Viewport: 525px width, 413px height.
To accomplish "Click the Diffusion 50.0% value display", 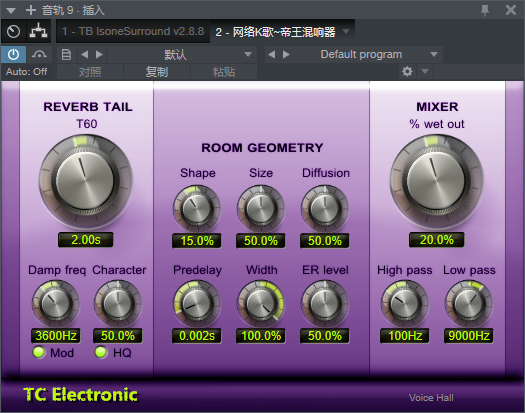I will tap(325, 241).
